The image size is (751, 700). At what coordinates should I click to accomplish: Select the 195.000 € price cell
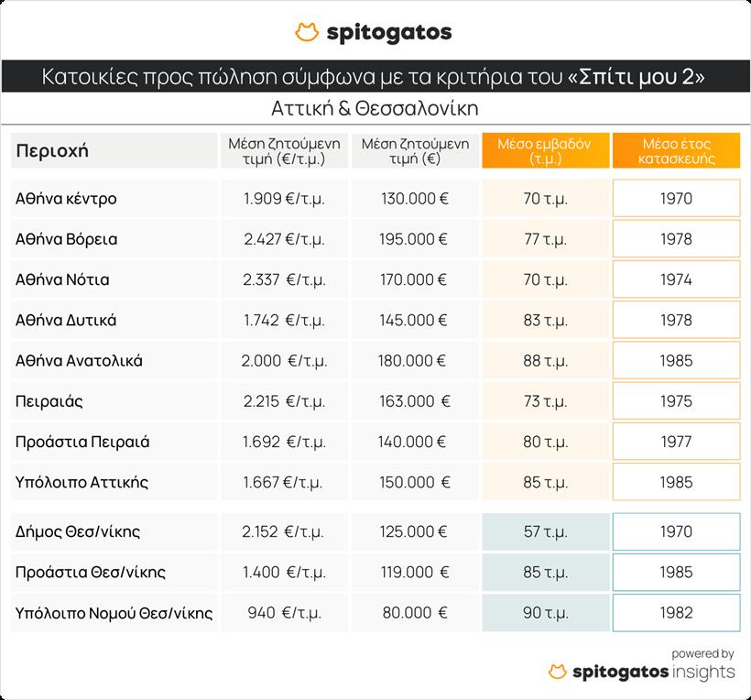(413, 239)
